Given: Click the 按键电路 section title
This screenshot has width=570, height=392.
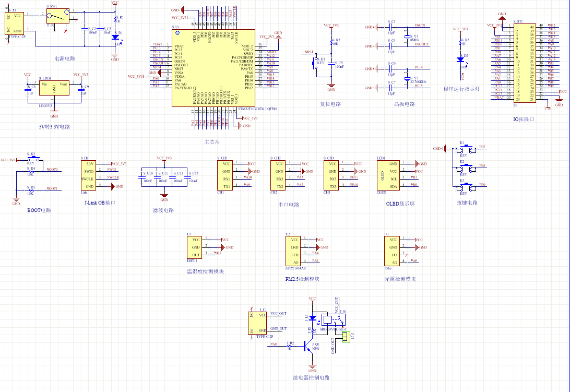Looking at the screenshot, I should (x=467, y=203).
